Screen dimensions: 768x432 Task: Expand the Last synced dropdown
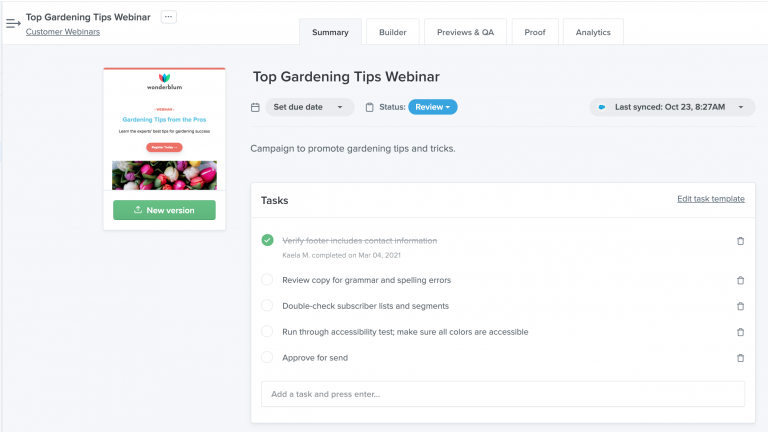(x=672, y=107)
